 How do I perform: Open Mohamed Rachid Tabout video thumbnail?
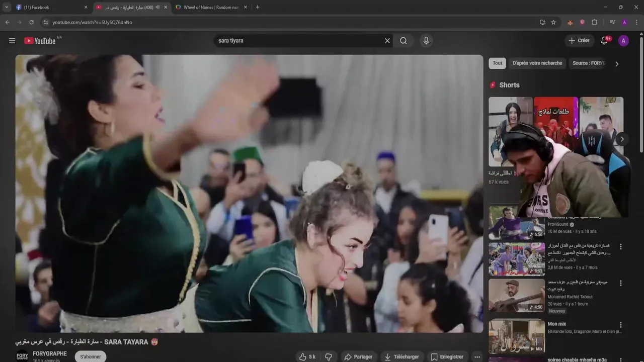[517, 295]
